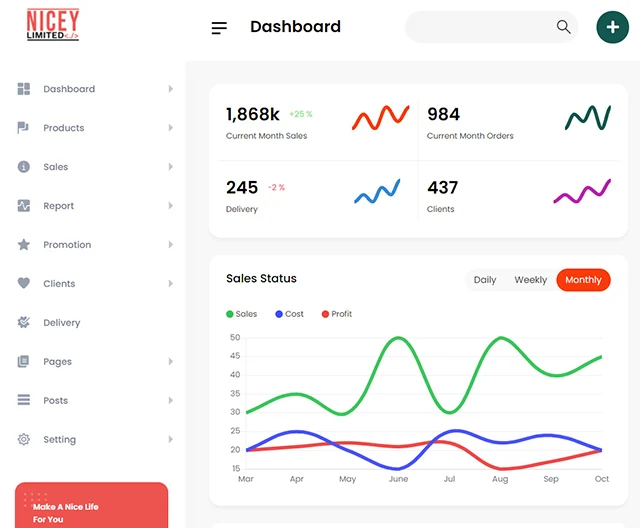
Task: Click the -2 % delivery change
Action: coord(276,187)
